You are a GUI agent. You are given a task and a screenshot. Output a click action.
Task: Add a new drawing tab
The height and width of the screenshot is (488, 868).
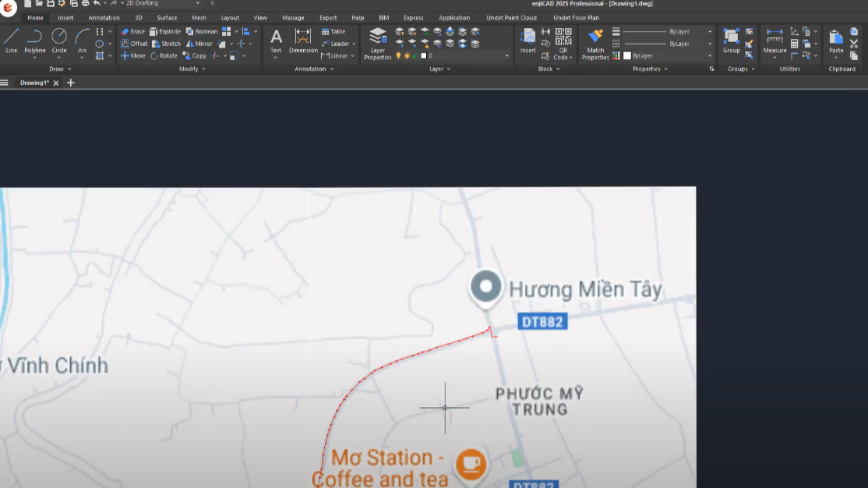click(70, 83)
